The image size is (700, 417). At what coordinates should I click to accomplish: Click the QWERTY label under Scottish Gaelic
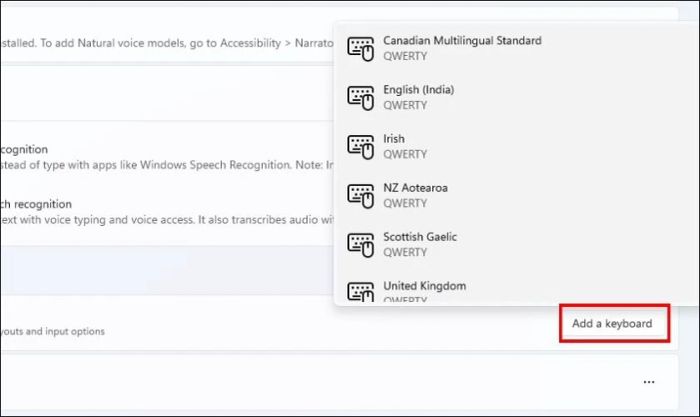(x=405, y=252)
